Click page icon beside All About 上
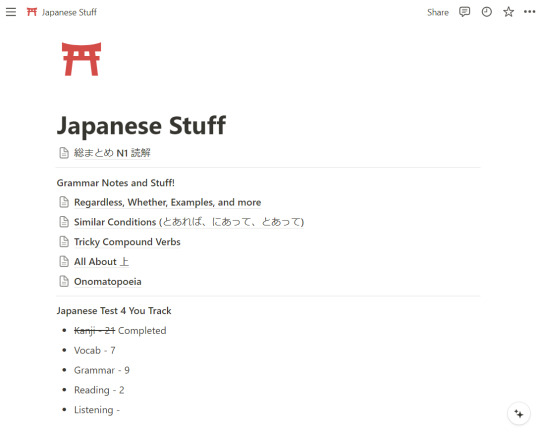 pos(64,262)
